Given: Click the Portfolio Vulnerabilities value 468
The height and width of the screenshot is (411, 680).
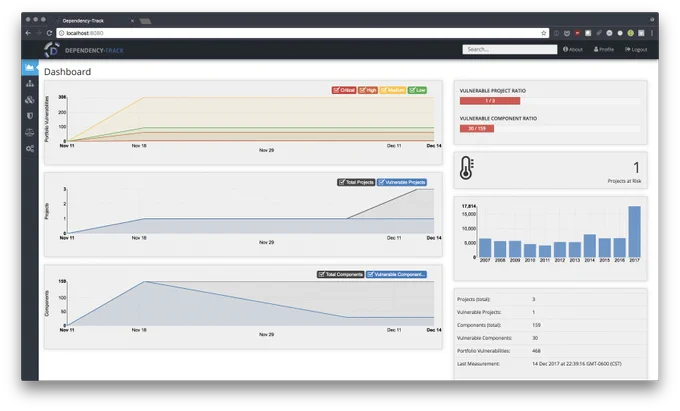Looking at the screenshot, I should coord(536,351).
